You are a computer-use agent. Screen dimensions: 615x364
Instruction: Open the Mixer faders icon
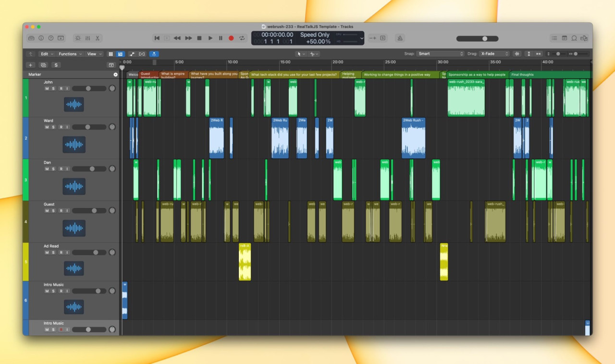[x=88, y=38]
